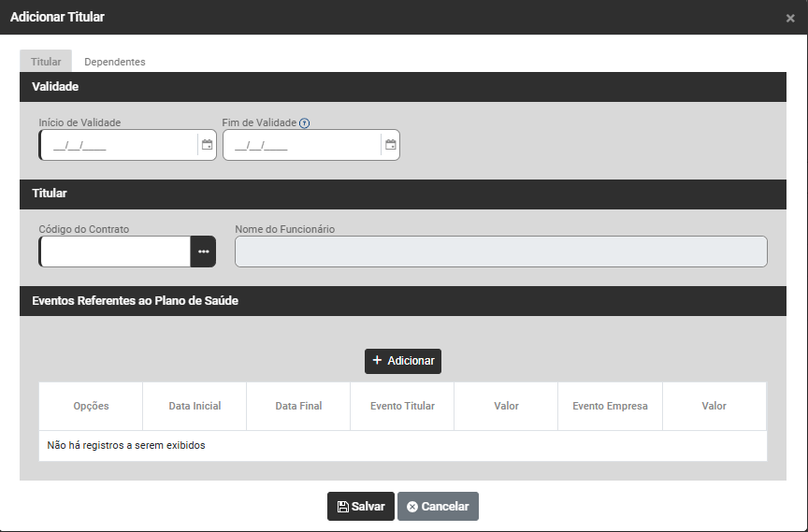The height and width of the screenshot is (532, 808).
Task: Click into Código do Contrato field
Action: tap(115, 252)
